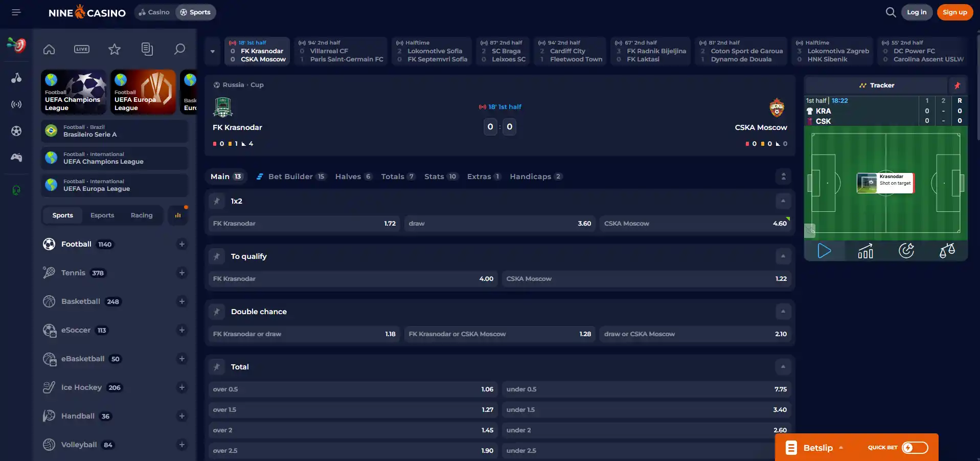The width and height of the screenshot is (980, 461).
Task: Click the Sign up button
Action: (x=955, y=12)
